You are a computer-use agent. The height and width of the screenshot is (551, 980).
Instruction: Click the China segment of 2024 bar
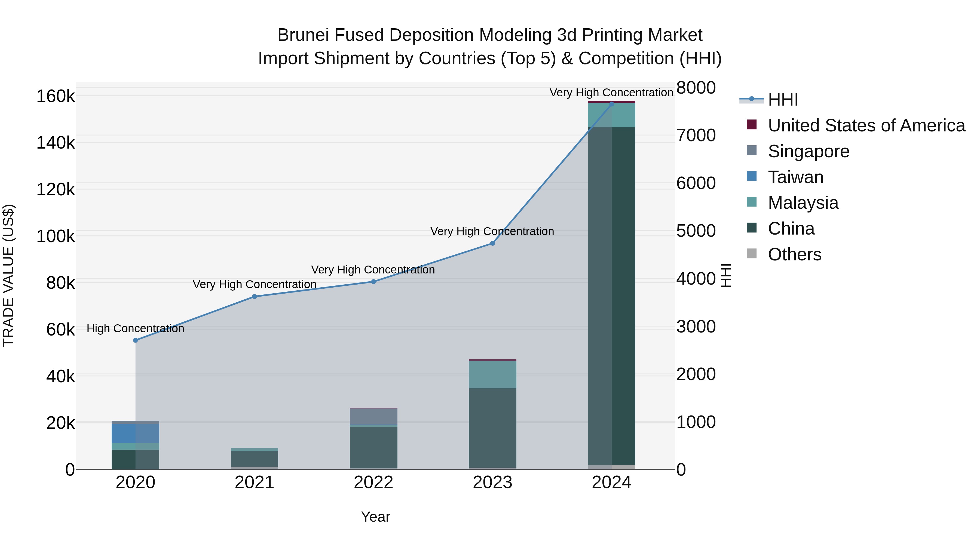tap(612, 296)
